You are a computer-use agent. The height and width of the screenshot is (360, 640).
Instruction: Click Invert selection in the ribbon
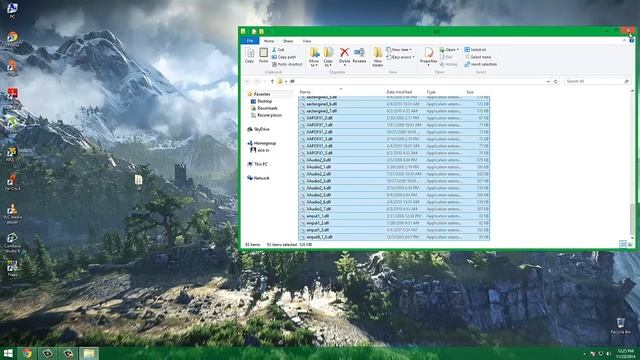coord(481,64)
